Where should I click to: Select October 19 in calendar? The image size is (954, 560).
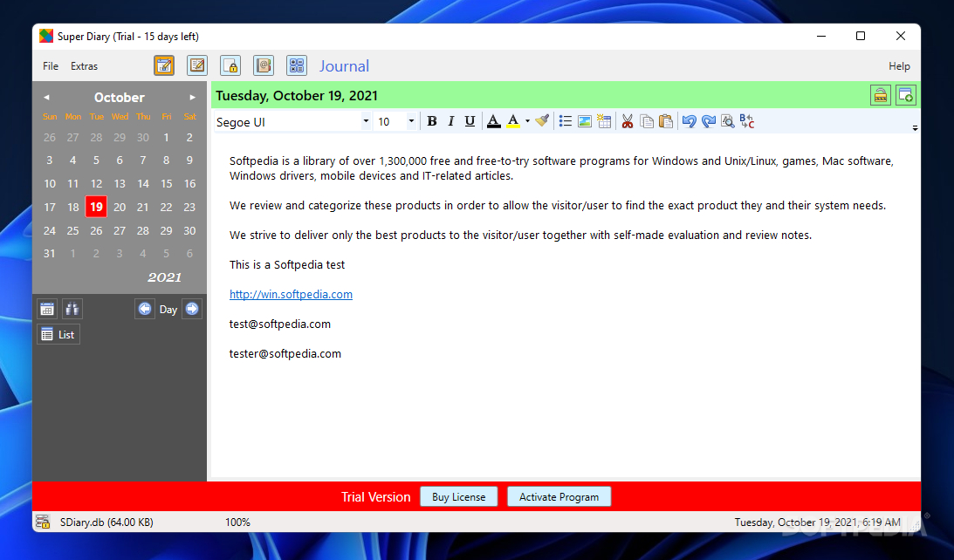pyautogui.click(x=96, y=207)
